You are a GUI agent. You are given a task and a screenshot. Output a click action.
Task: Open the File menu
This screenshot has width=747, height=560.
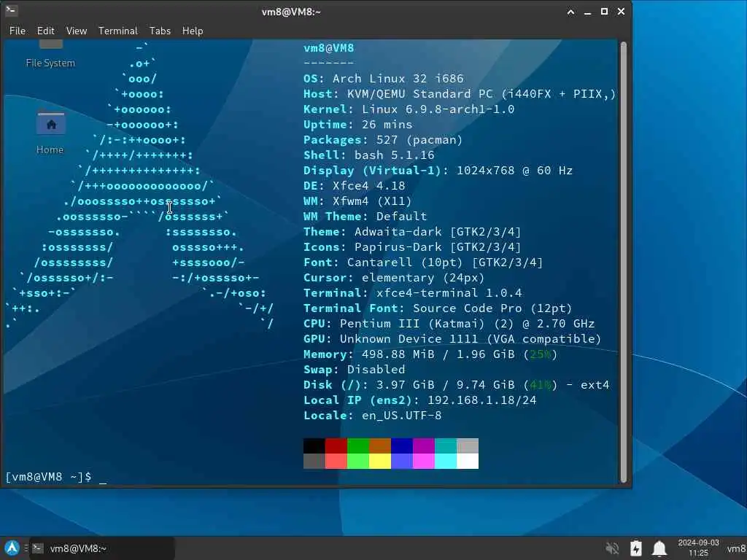18,31
